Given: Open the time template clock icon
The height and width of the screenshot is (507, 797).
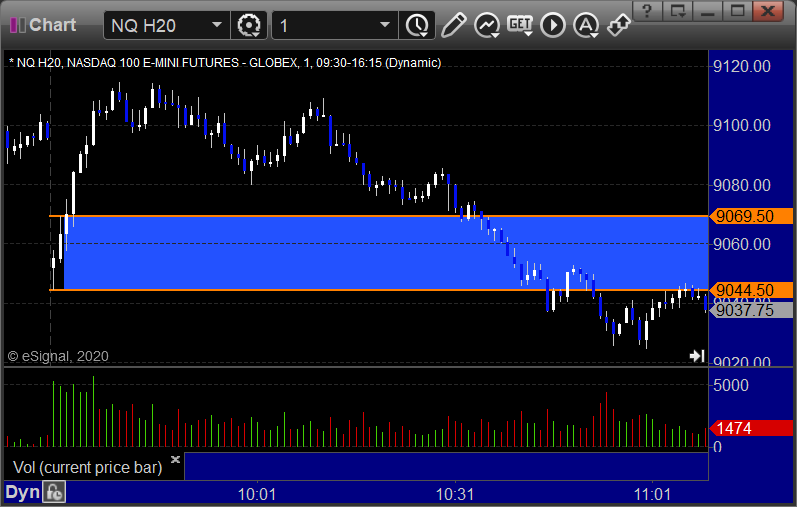Looking at the screenshot, I should (x=417, y=25).
